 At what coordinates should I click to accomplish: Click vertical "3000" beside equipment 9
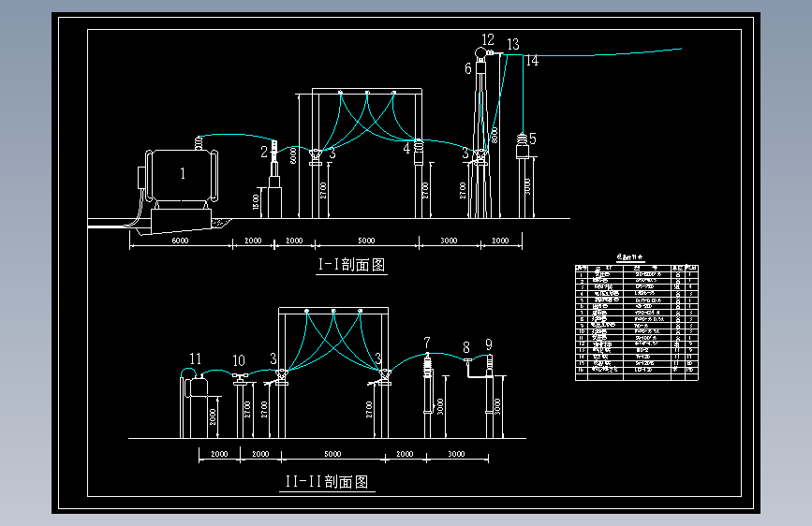click(497, 406)
